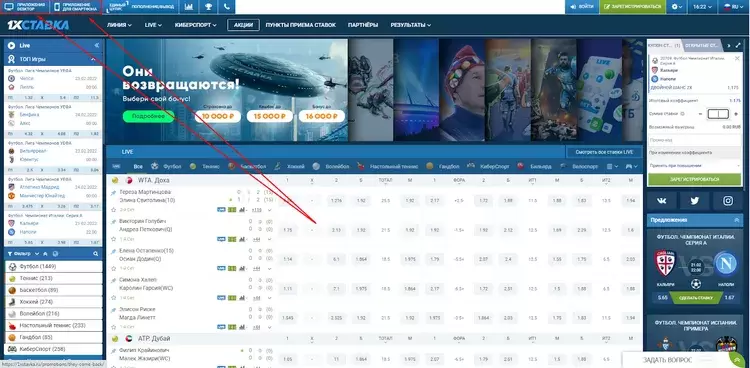This screenshot has width=750, height=368.
Task: Expand markets for Тереза Мартинцова match
Action: pyautogui.click(x=269, y=210)
